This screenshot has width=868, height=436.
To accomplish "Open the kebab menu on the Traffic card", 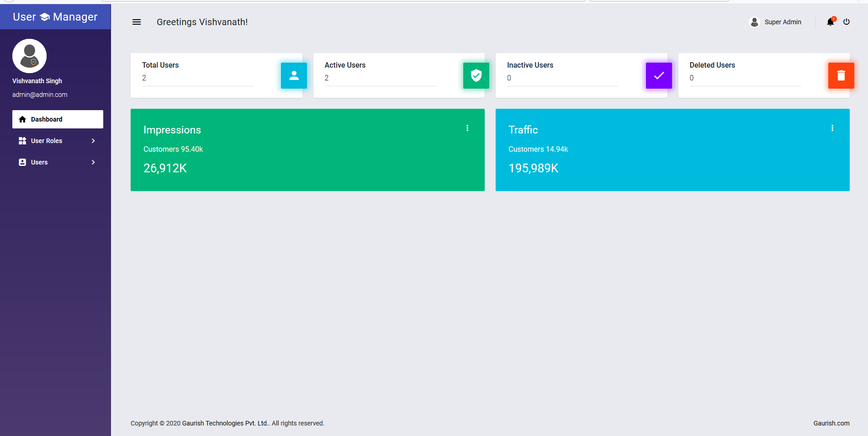I will pos(832,128).
